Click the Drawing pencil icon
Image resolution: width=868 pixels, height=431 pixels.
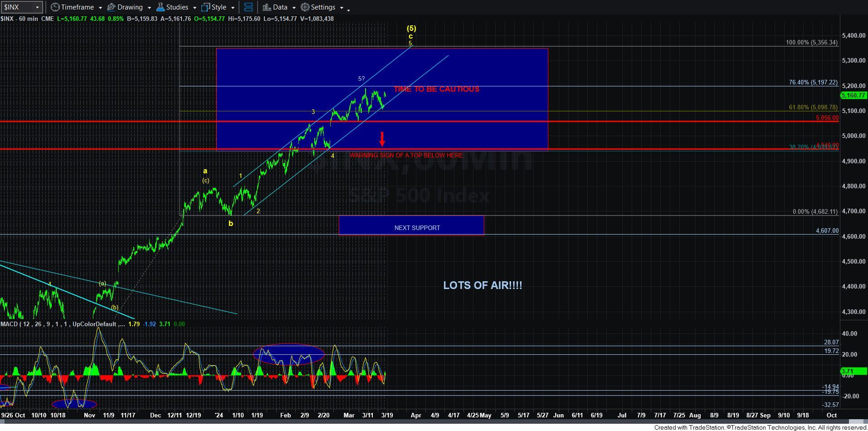[x=111, y=7]
